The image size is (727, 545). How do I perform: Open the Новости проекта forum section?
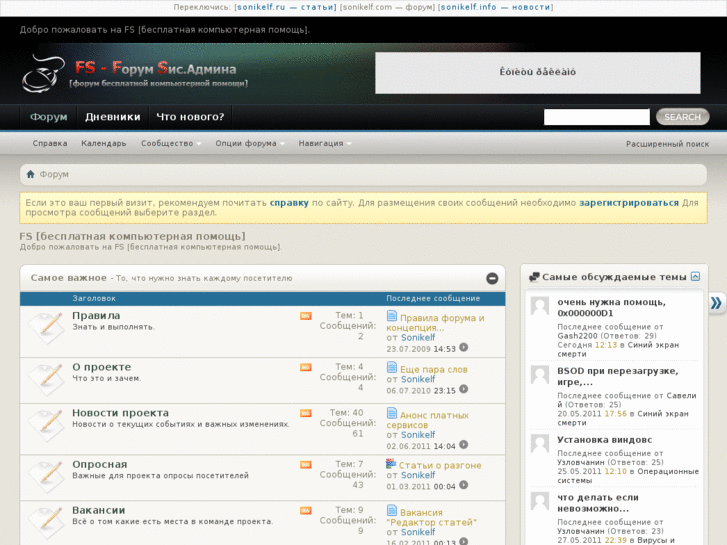121,413
